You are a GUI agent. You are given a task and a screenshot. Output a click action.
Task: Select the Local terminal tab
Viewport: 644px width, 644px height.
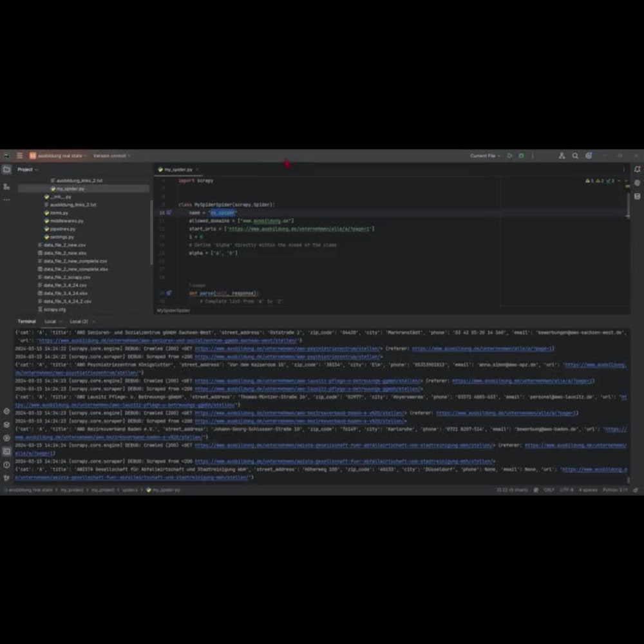[x=50, y=321]
